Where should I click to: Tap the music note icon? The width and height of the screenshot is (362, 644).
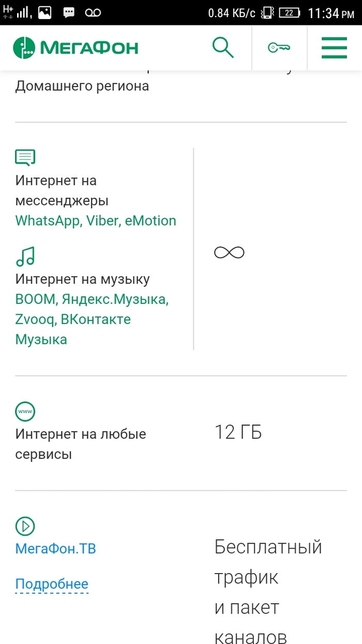coord(25,256)
